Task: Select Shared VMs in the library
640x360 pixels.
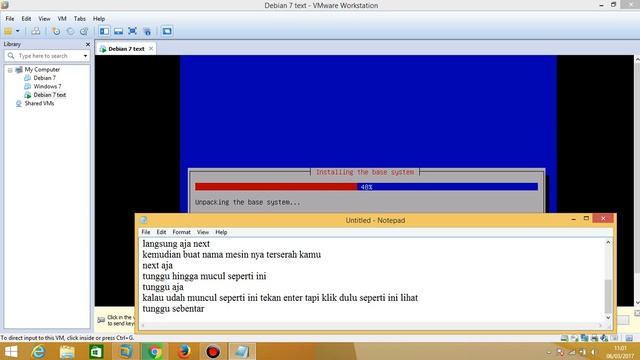Action: 39,103
